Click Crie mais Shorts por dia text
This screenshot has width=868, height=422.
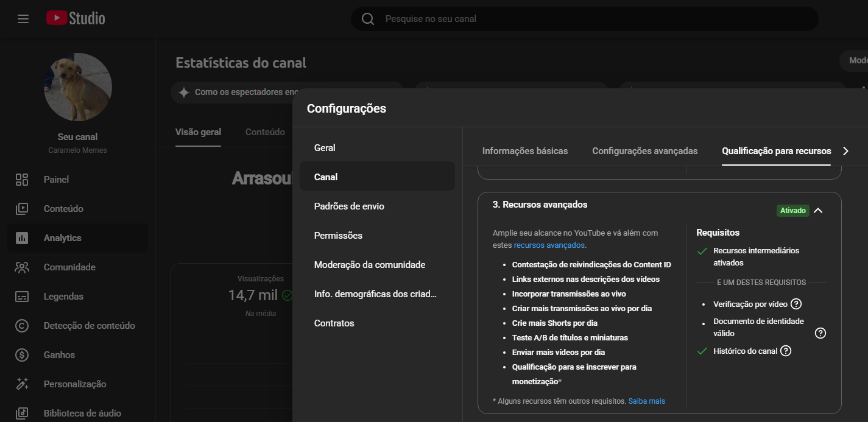tap(555, 323)
